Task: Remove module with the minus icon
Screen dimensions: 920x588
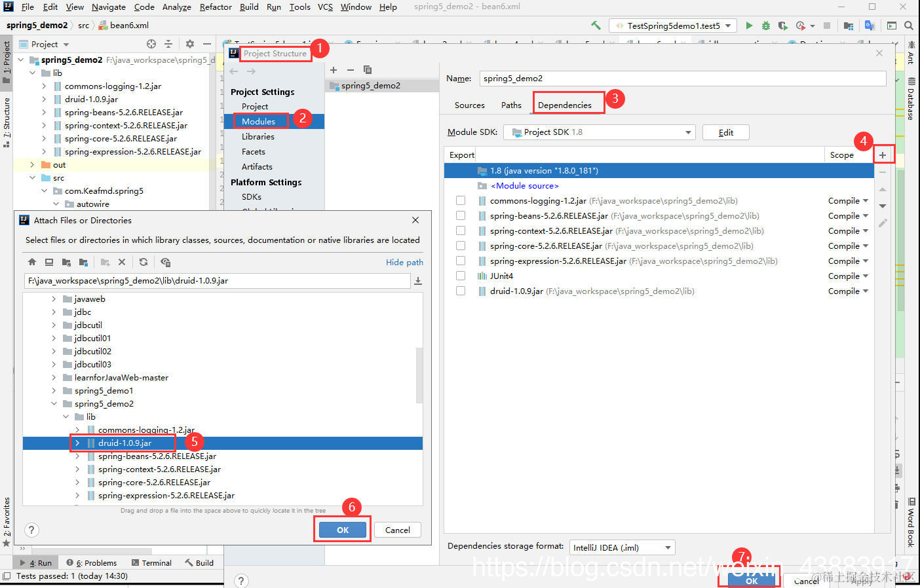Action: coord(351,70)
